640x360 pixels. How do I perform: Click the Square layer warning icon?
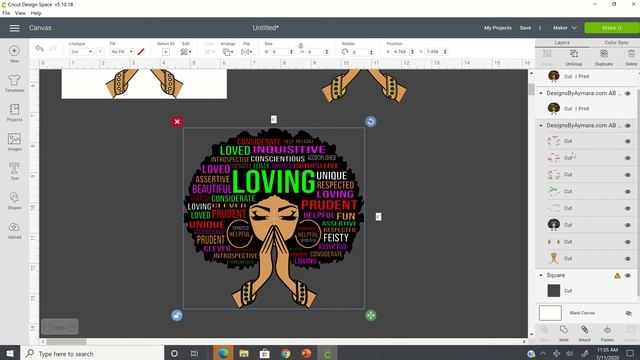[617, 276]
